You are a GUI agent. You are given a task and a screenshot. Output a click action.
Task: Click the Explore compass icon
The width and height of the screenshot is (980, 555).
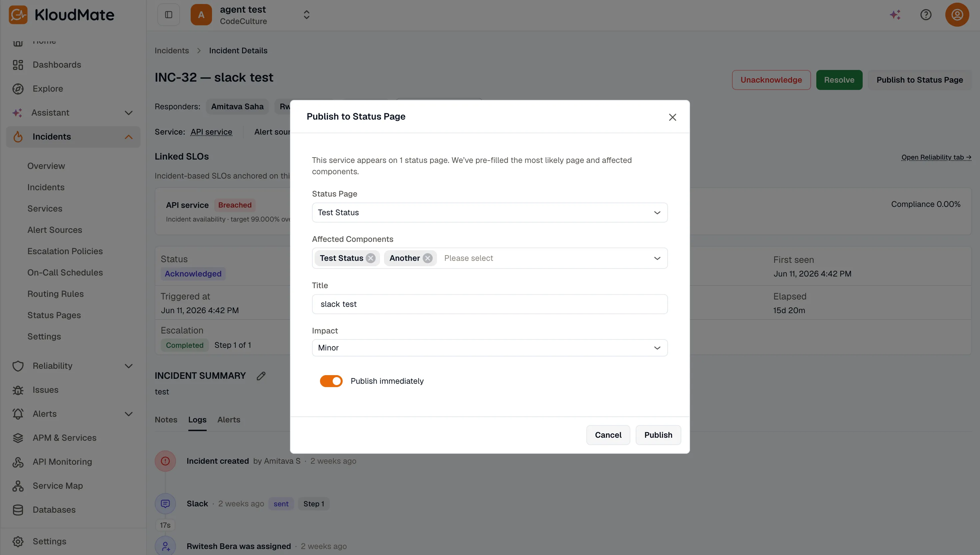click(x=18, y=89)
